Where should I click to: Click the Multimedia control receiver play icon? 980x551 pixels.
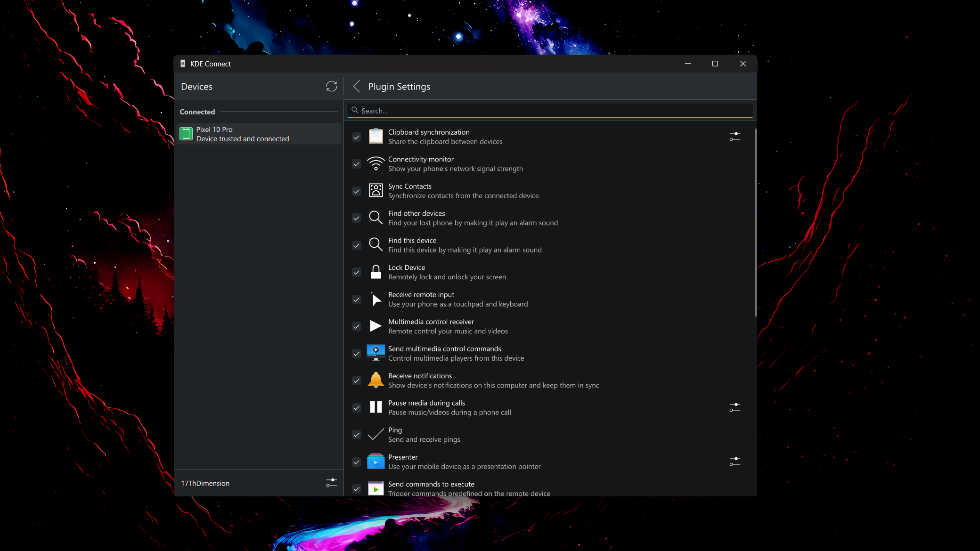coord(376,326)
